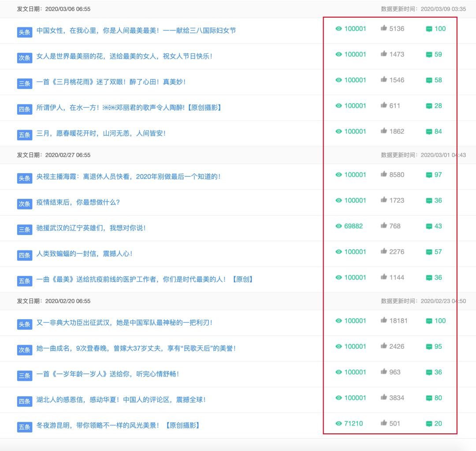
Task: Open the 疫情结束后，你最想做什么 article
Action: pyautogui.click(x=78, y=202)
